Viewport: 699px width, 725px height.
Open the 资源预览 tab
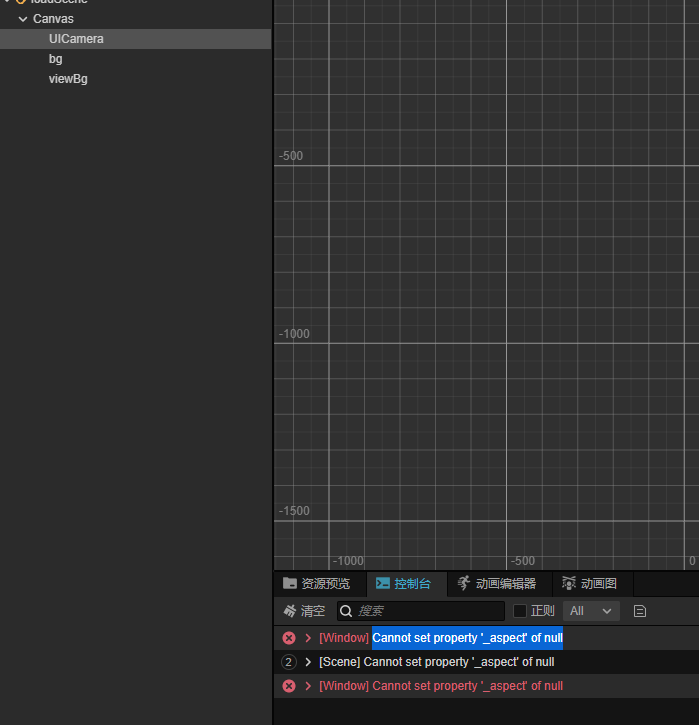point(317,584)
